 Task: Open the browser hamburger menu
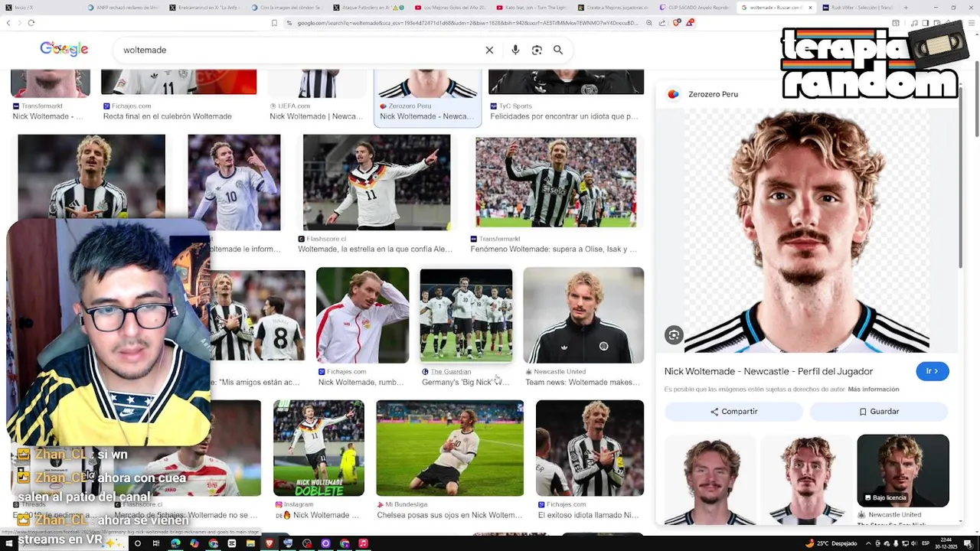971,23
